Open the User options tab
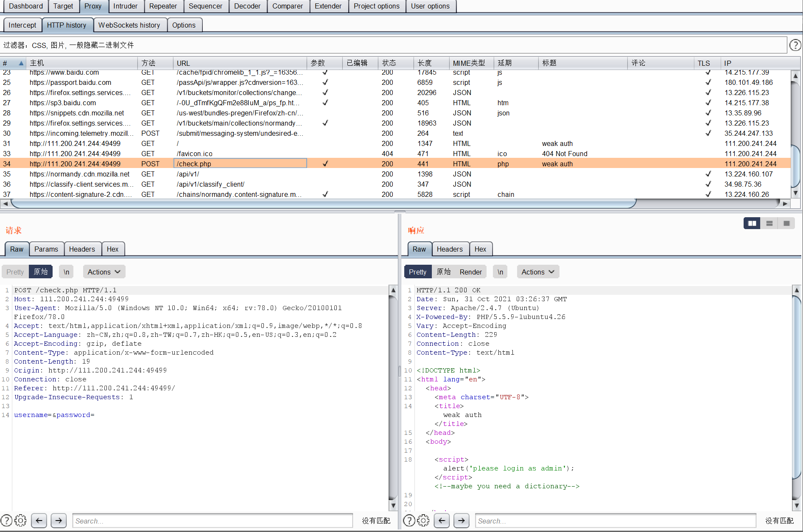 tap(430, 6)
